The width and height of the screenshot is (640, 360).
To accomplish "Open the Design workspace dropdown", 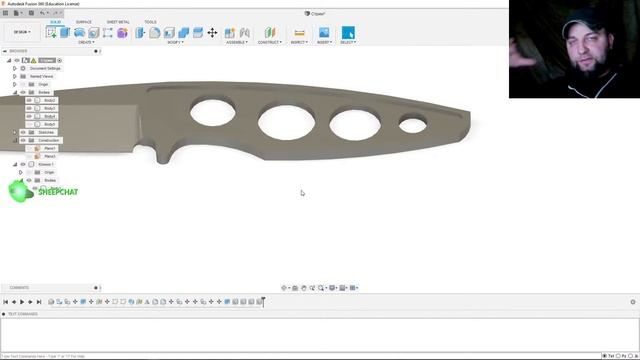I will (x=22, y=32).
